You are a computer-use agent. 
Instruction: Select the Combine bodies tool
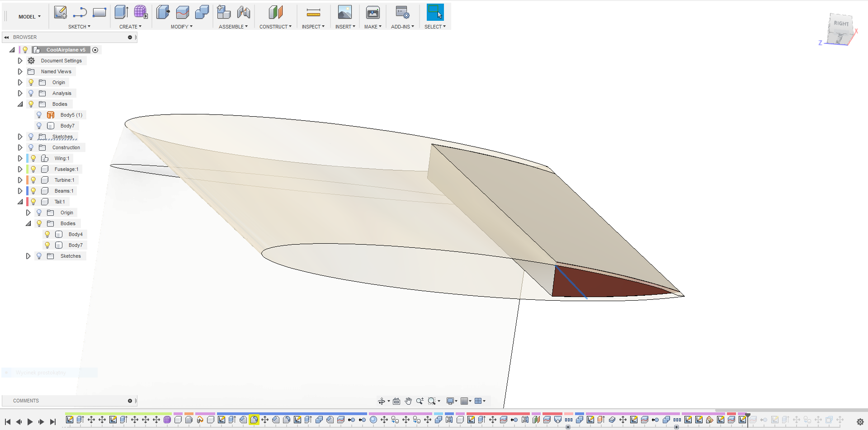point(202,12)
